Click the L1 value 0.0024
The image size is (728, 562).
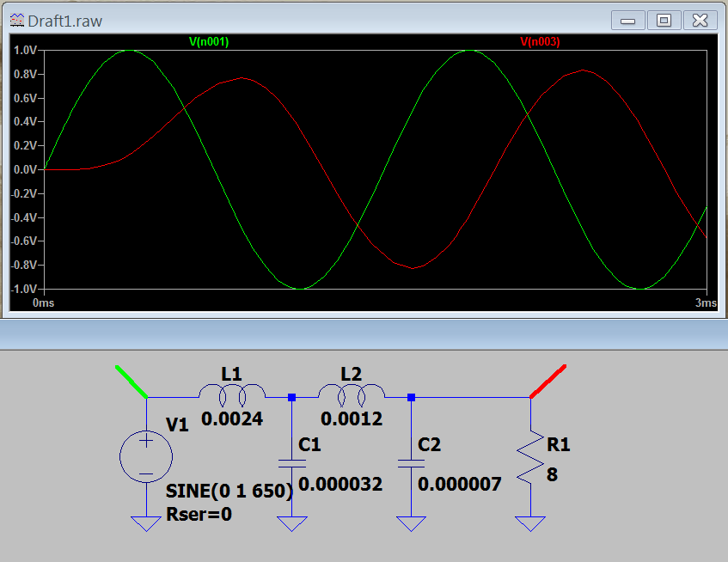point(232,419)
